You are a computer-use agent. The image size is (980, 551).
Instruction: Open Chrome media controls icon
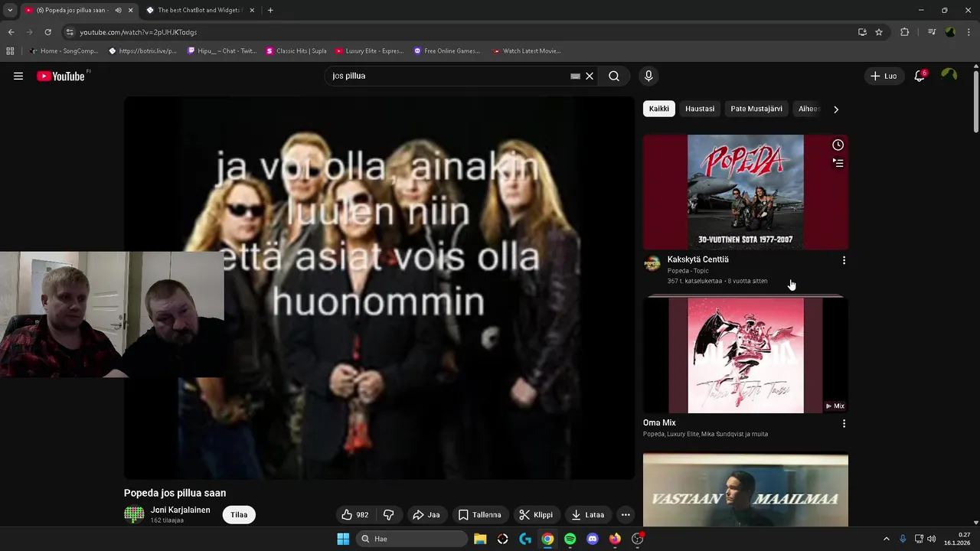[931, 32]
